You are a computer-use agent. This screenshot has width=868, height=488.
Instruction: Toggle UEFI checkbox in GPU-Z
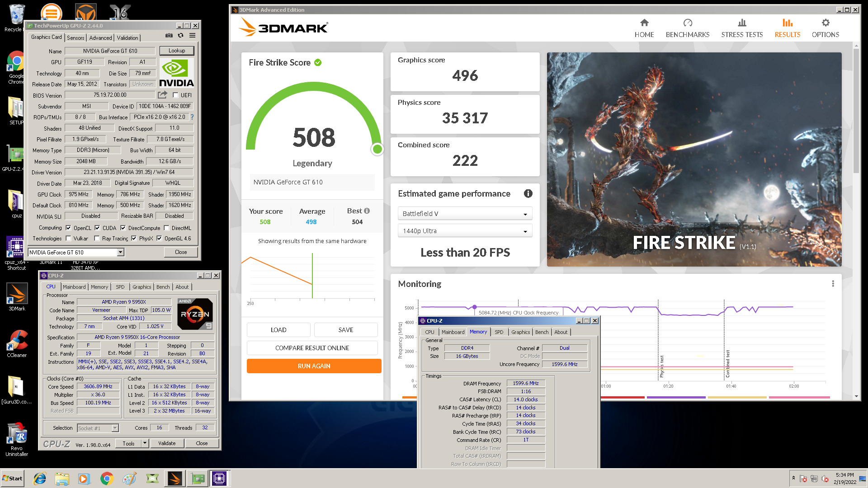click(175, 95)
